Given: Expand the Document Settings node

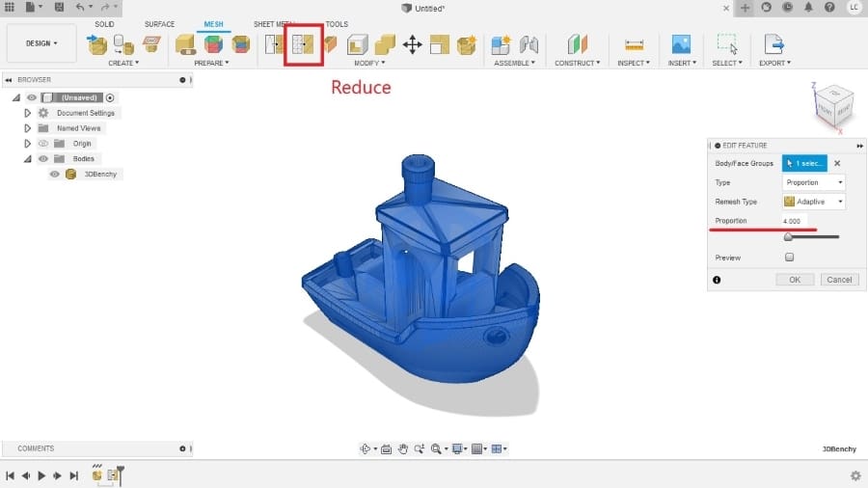Looking at the screenshot, I should click(27, 113).
